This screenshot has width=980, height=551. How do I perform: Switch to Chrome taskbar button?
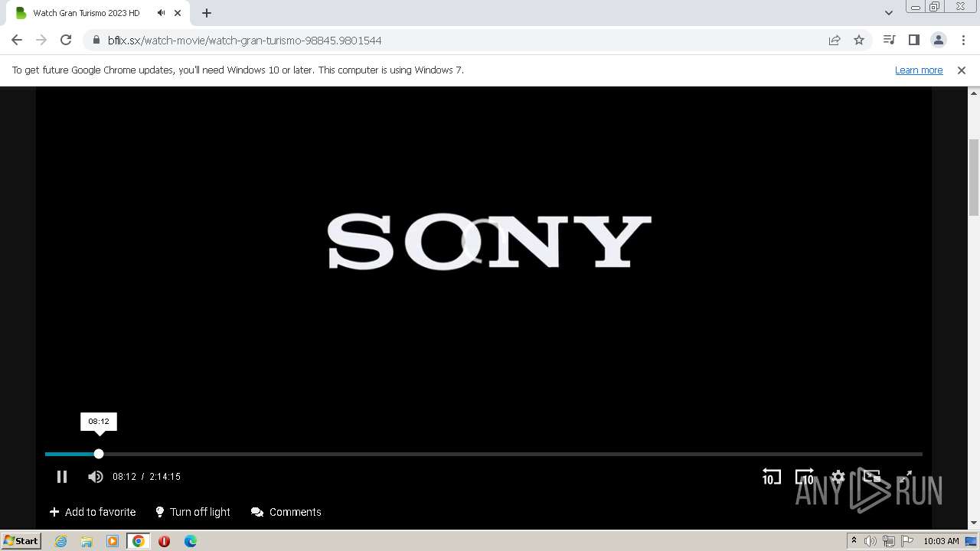click(139, 541)
